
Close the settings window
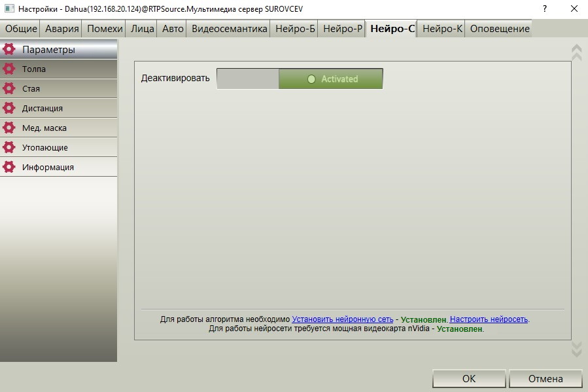[574, 9]
